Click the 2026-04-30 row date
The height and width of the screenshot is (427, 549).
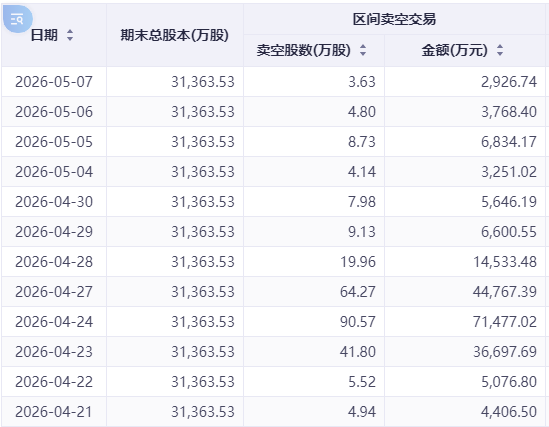point(54,202)
